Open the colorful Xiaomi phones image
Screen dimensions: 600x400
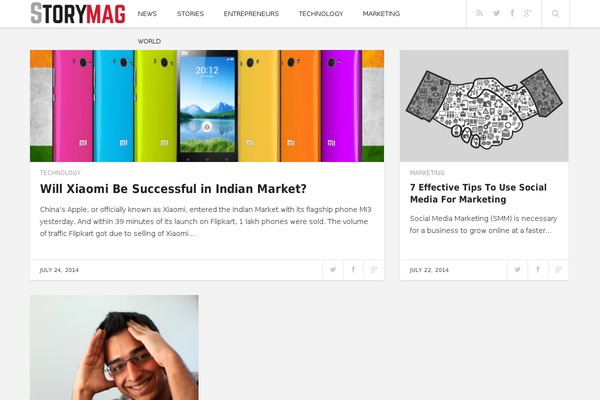(207, 106)
